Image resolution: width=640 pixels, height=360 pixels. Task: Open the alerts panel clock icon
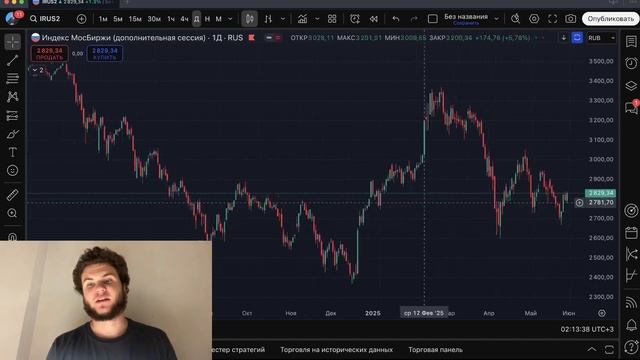pos(631,63)
